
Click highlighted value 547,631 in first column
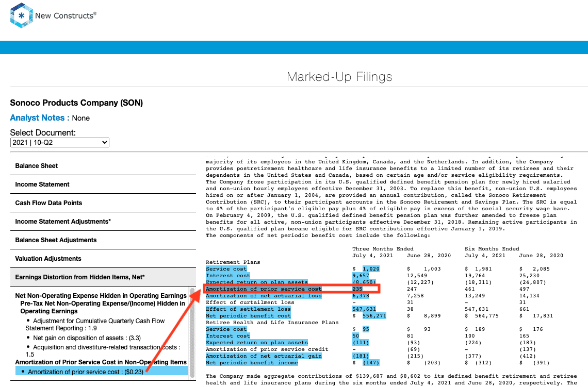point(364,309)
